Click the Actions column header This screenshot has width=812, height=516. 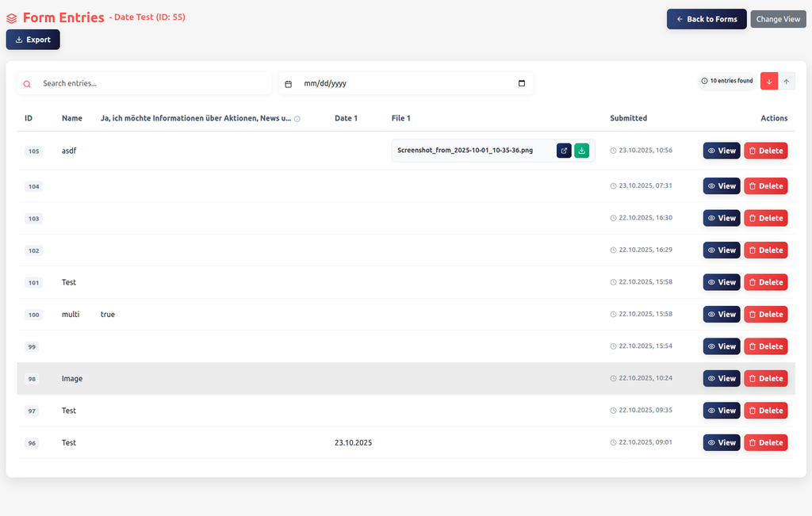[774, 118]
